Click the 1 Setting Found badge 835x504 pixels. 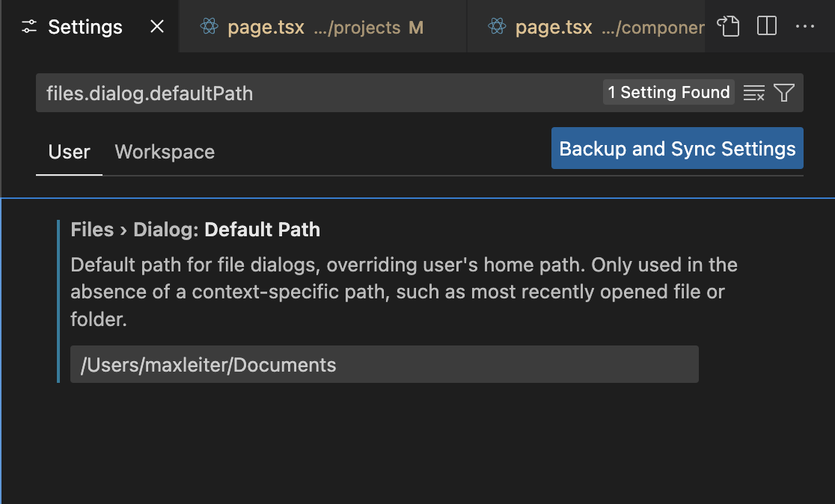coord(667,92)
